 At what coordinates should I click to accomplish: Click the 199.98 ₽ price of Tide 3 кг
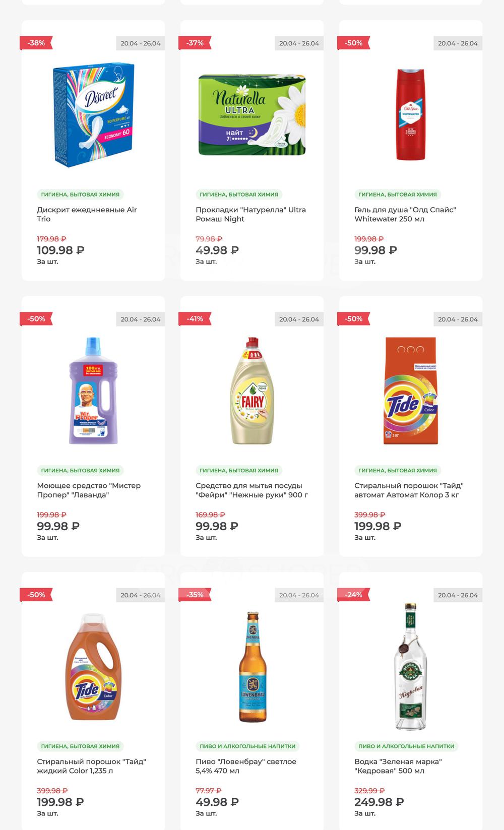(377, 526)
